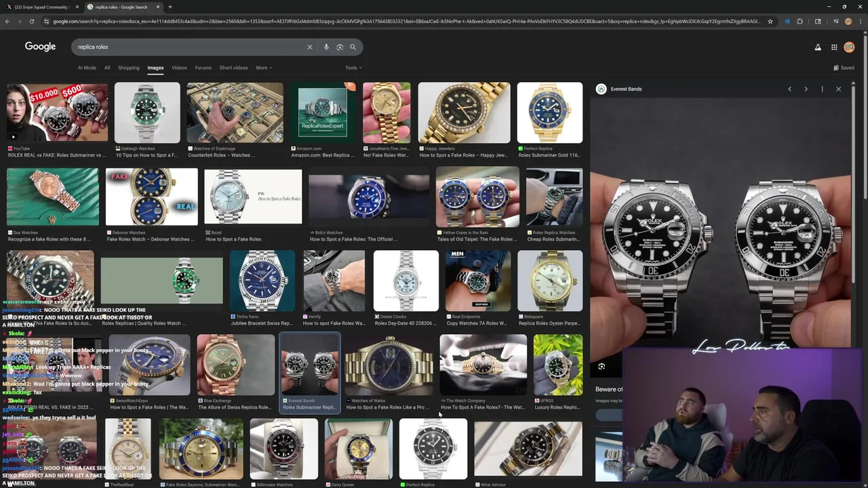
Task: Close the Everest Bands preview panel
Action: (838, 89)
